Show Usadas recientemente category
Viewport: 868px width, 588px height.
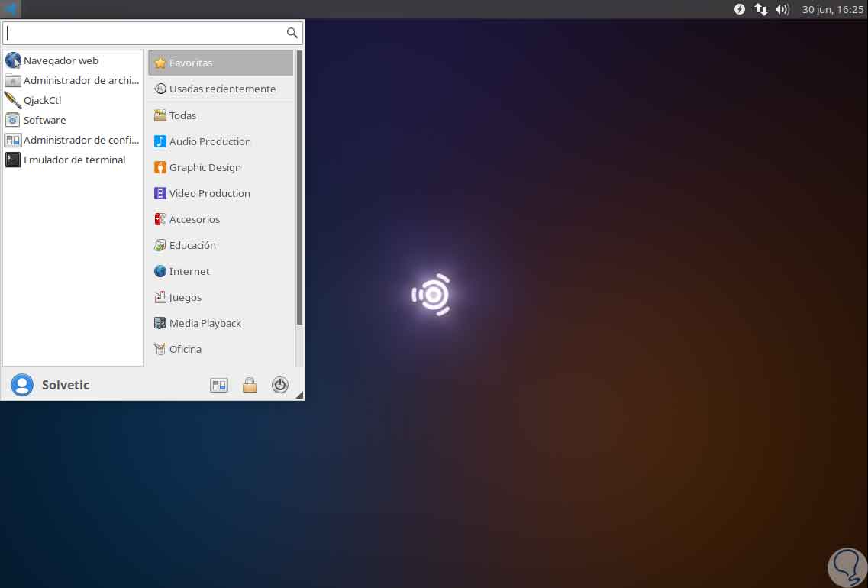point(221,89)
